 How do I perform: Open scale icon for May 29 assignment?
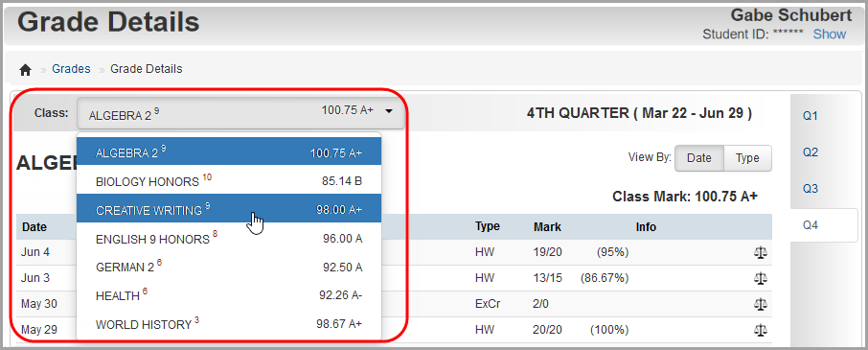[761, 330]
